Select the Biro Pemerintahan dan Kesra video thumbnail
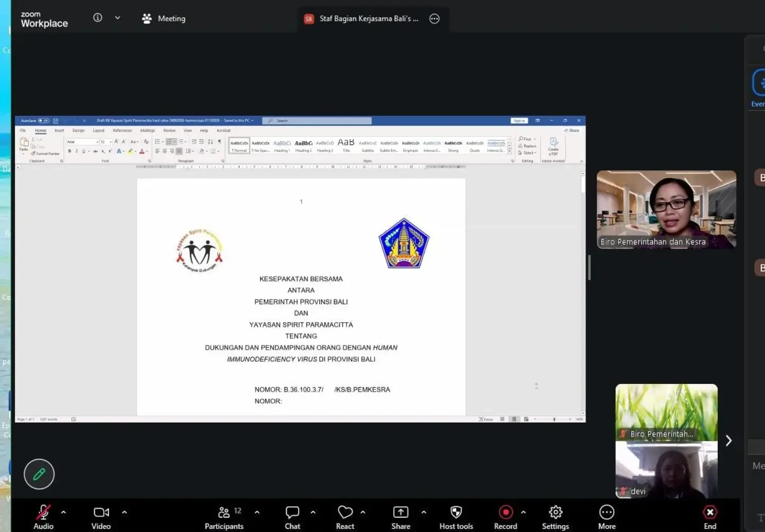 tap(666, 209)
